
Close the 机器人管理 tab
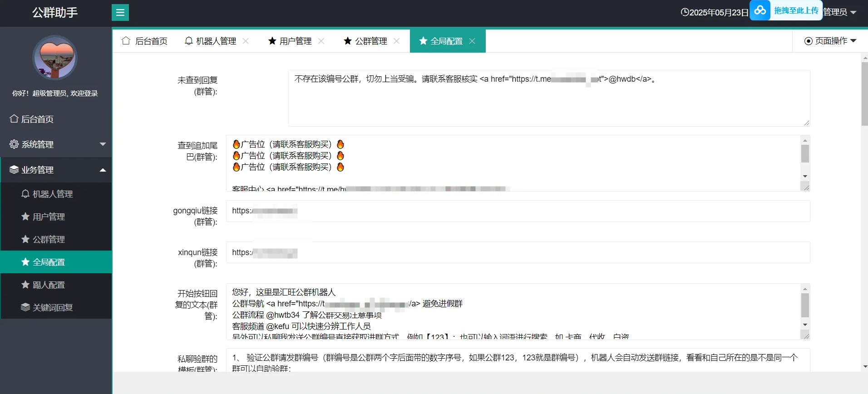click(246, 41)
